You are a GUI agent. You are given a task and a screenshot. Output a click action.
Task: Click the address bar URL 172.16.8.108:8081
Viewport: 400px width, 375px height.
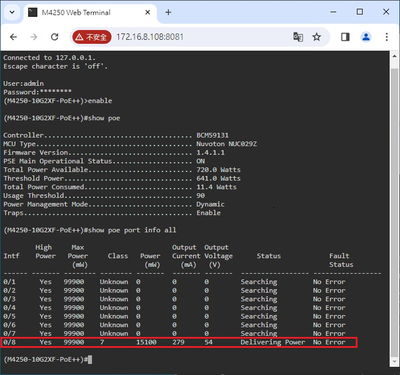tap(150, 37)
